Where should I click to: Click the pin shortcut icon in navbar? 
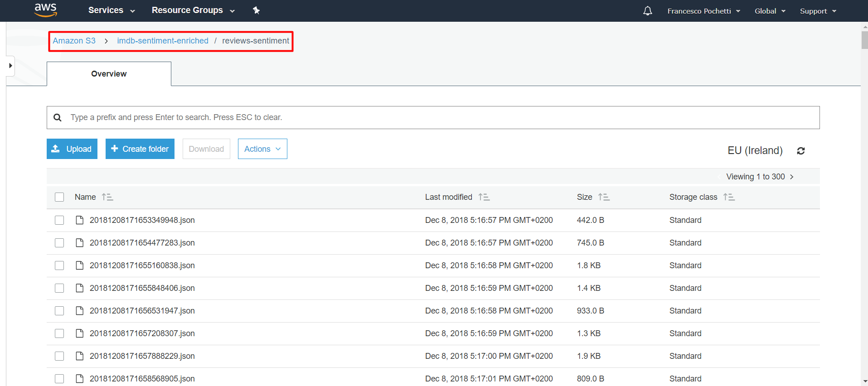click(x=256, y=10)
